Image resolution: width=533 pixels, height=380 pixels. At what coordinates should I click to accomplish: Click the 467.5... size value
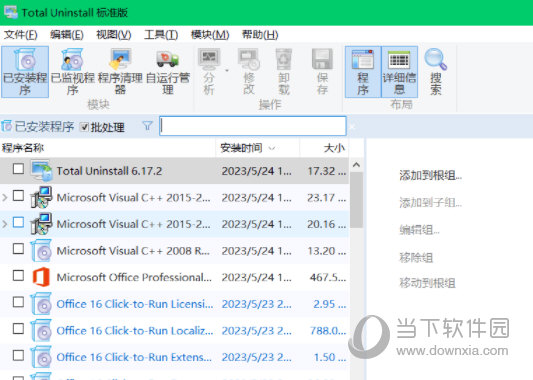click(328, 277)
